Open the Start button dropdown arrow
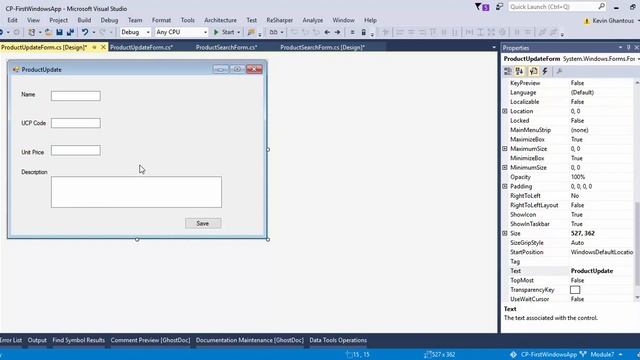 point(238,32)
